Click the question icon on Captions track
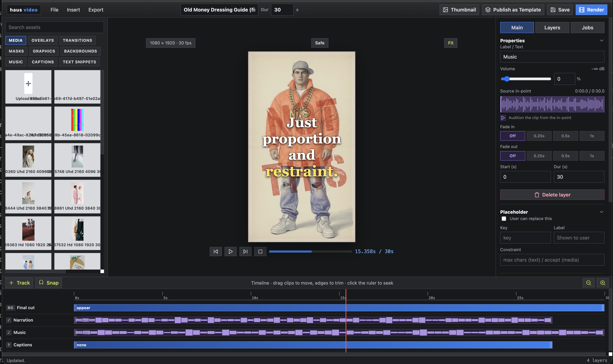The image size is (613, 364). 9,345
